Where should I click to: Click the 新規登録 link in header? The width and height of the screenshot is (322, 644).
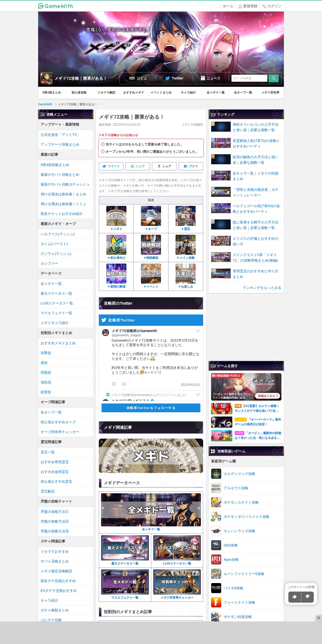coord(248,6)
